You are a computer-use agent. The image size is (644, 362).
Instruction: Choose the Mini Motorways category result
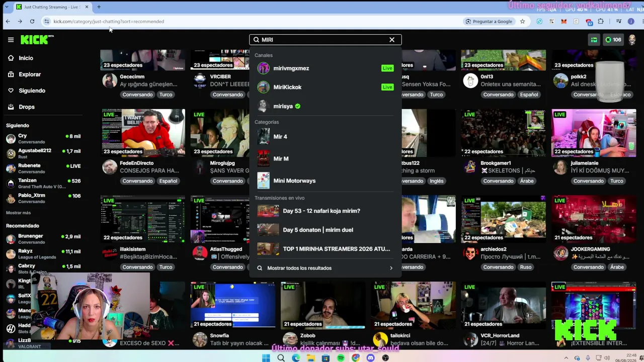pyautogui.click(x=325, y=181)
